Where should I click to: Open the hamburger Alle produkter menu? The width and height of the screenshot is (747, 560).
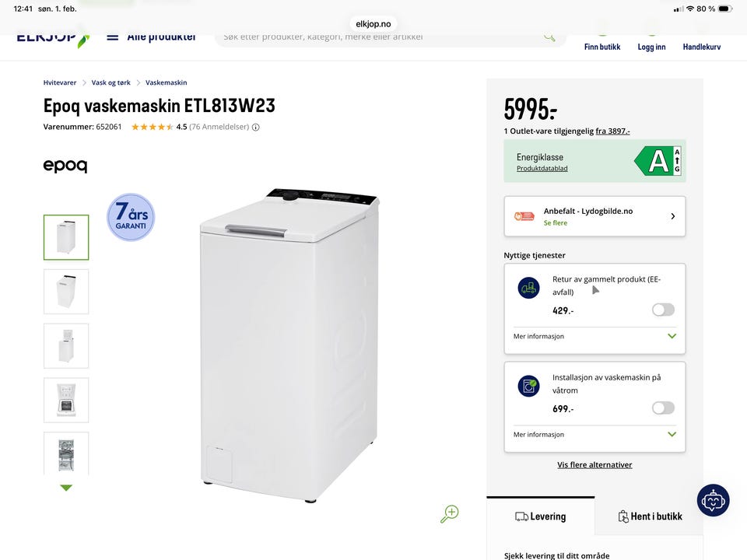point(112,37)
